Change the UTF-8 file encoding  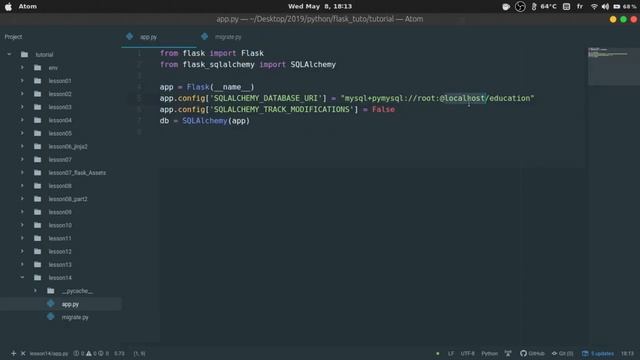[468, 353]
